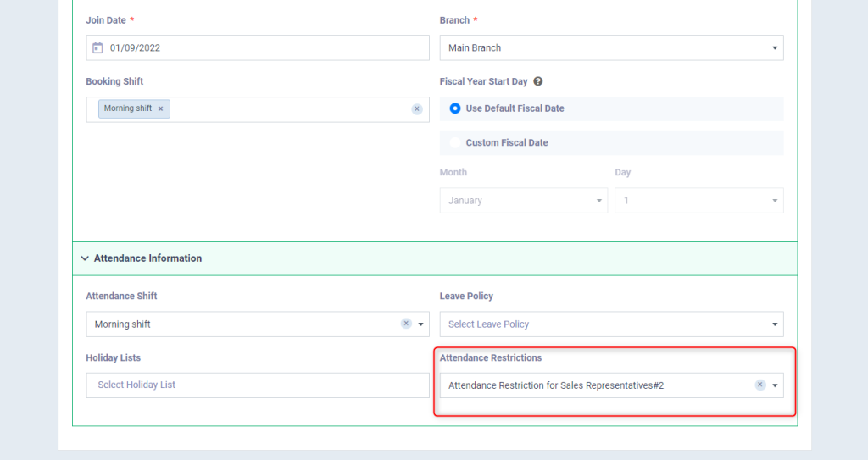Clear the Attendance Restrictions selection

pos(760,385)
